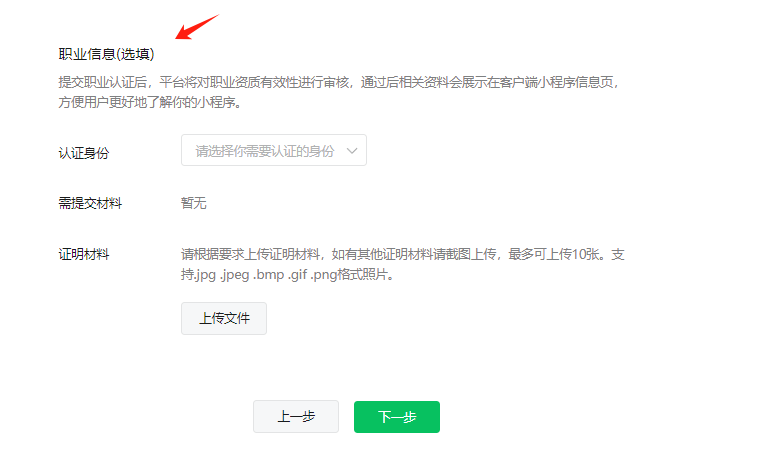Click the 需提交材料 label

(90, 203)
